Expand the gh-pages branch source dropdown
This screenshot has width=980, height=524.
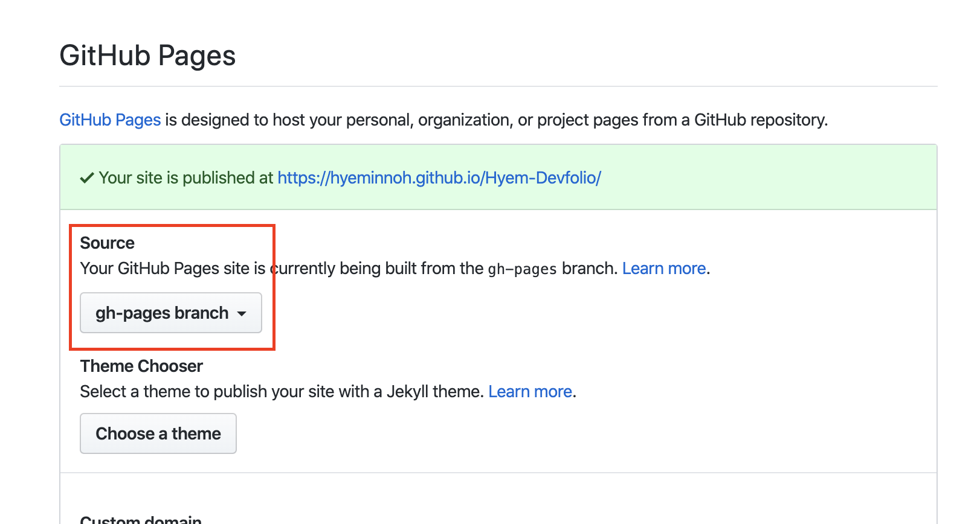click(171, 313)
